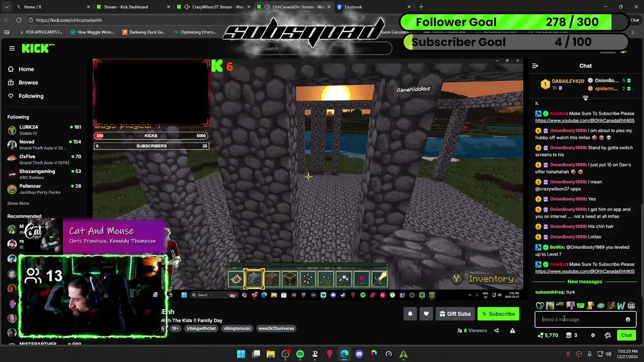Open Task View on taskbar
Viewport: 644px width, 362px height.
(x=256, y=354)
